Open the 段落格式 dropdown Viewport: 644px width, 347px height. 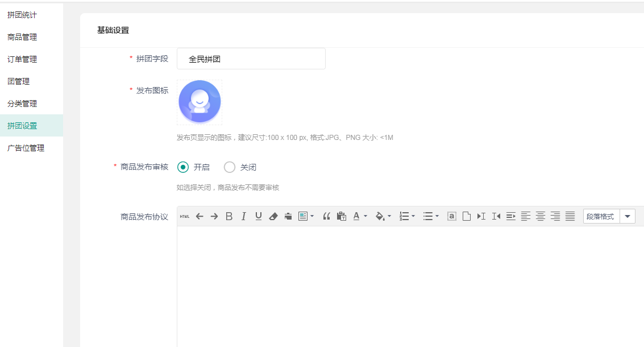point(628,216)
